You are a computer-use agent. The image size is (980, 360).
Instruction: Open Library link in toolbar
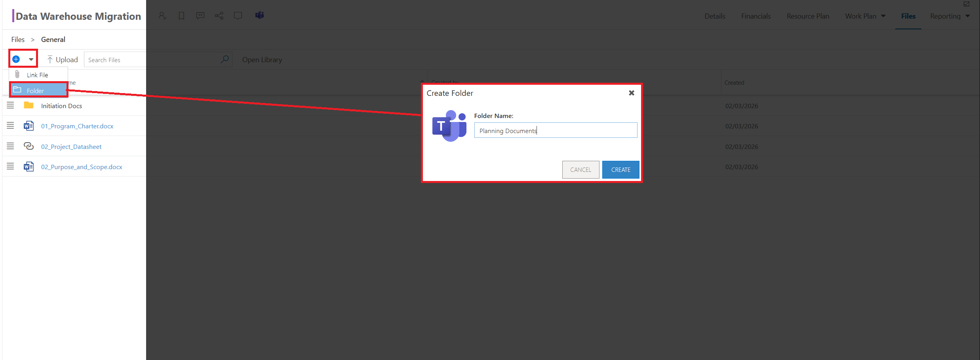[x=262, y=60]
